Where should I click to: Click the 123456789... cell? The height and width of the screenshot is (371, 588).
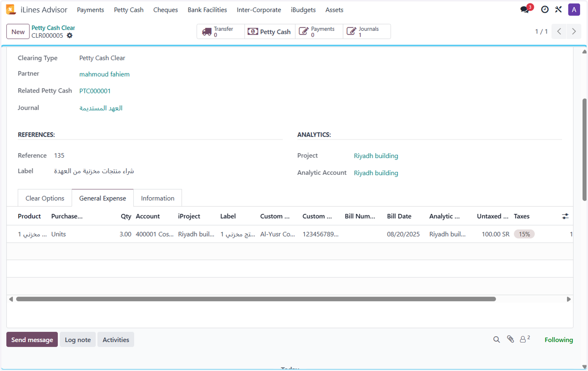(320, 234)
